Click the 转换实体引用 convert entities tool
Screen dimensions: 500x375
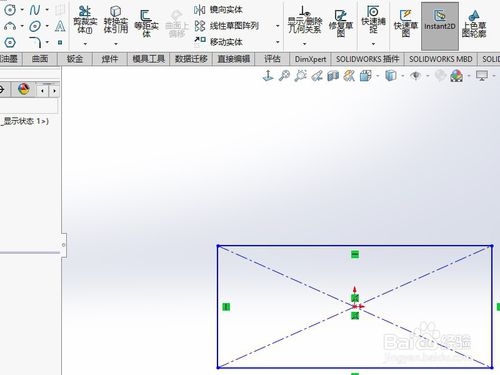click(116, 20)
